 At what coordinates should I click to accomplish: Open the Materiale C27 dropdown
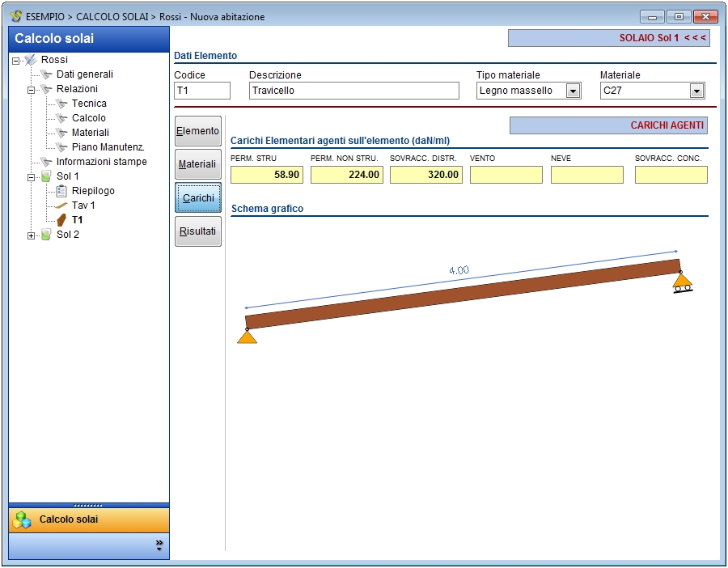(x=696, y=91)
